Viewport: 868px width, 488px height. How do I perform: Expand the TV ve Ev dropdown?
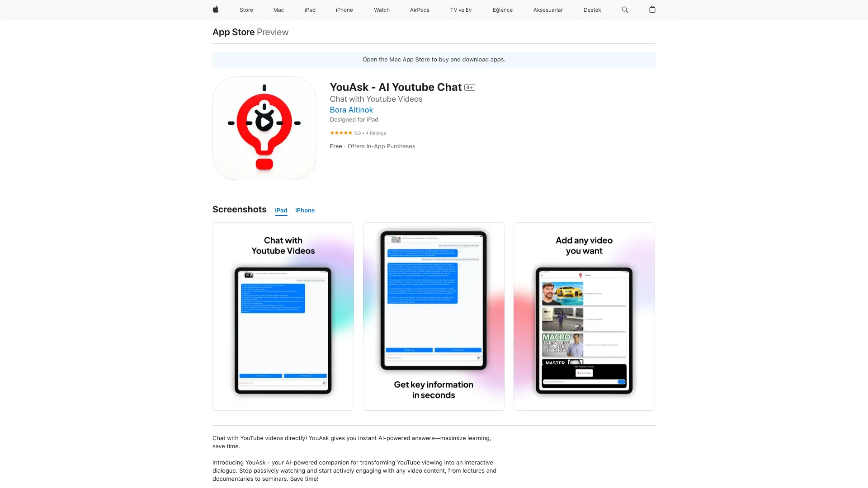[460, 9]
